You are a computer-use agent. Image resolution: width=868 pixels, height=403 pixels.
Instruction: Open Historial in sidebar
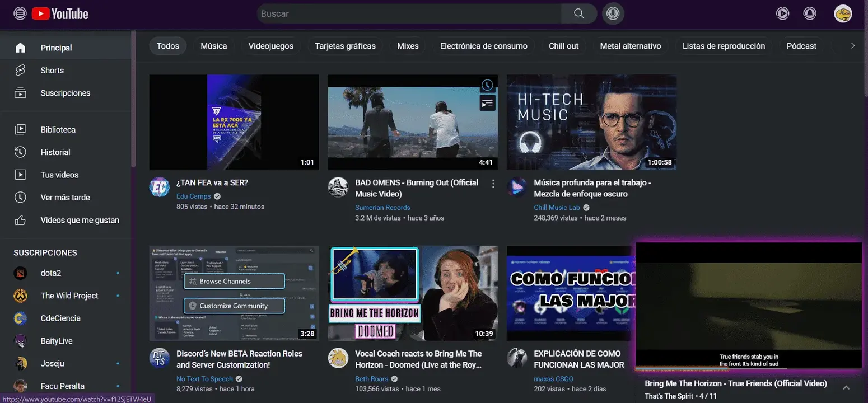(66, 152)
